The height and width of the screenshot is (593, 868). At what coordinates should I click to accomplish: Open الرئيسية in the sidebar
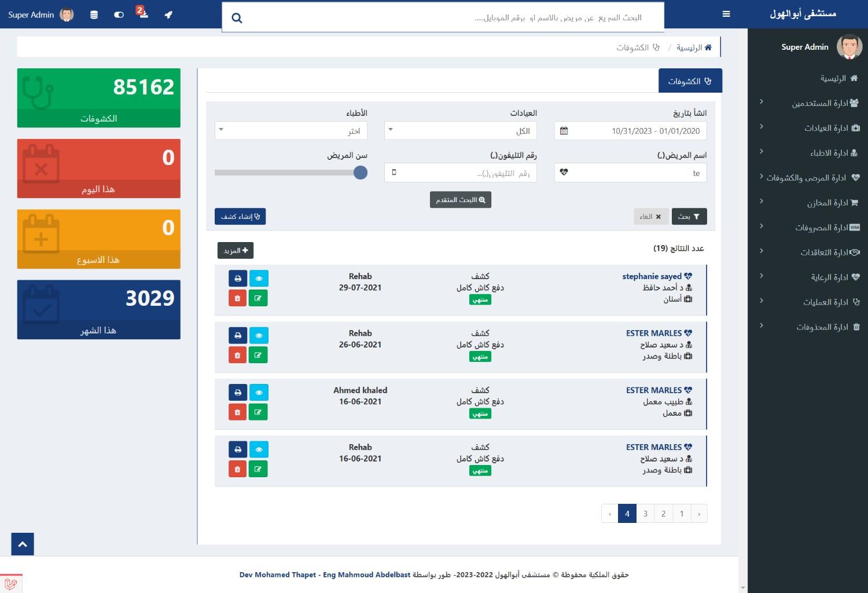(833, 78)
